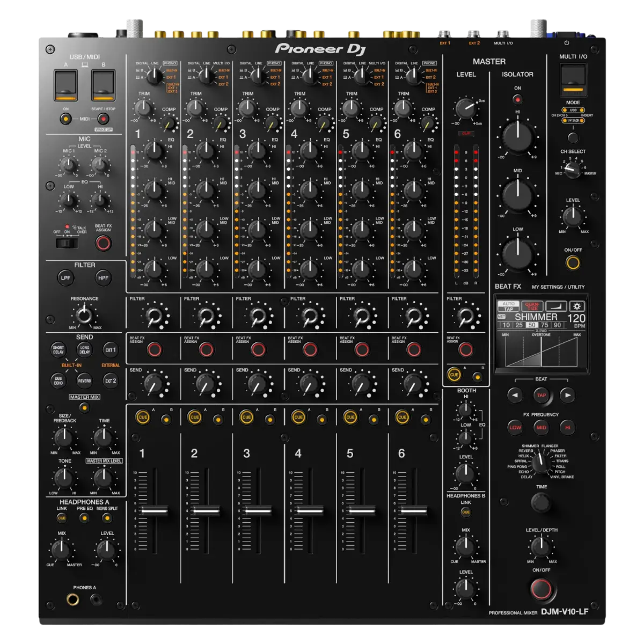Screen dimensions: 644x644
Task: Tap AUTO TAP on the Beat FX screen
Action: point(508,306)
